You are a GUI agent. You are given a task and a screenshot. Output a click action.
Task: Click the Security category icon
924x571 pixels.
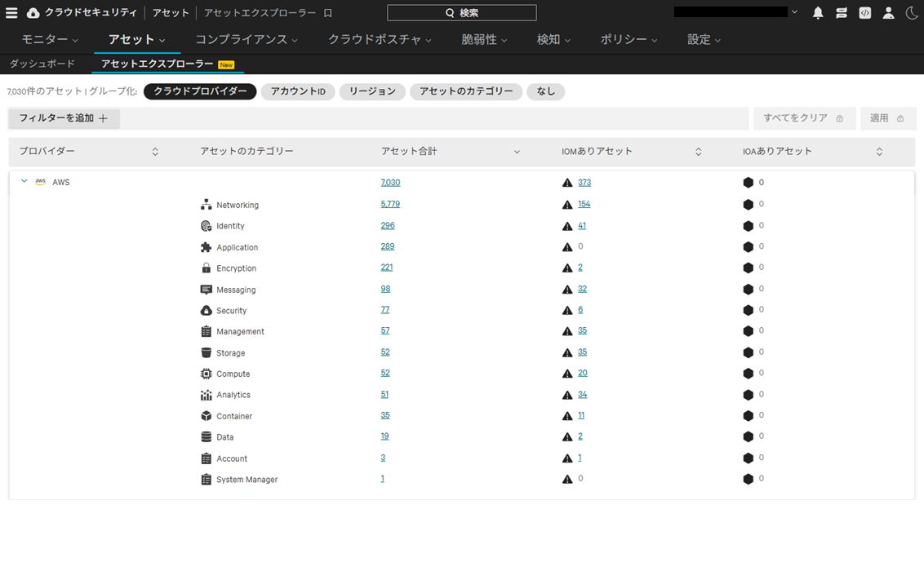207,310
